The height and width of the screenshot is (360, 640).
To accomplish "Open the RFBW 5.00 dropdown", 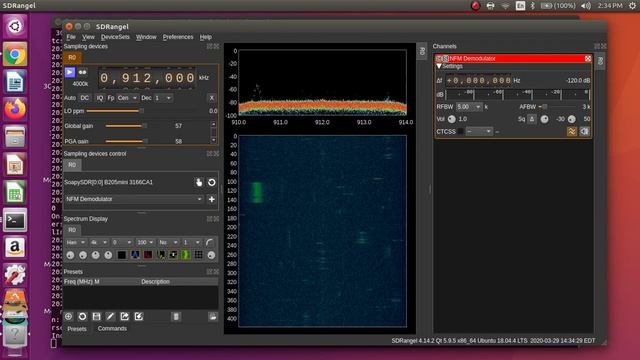I will click(469, 107).
